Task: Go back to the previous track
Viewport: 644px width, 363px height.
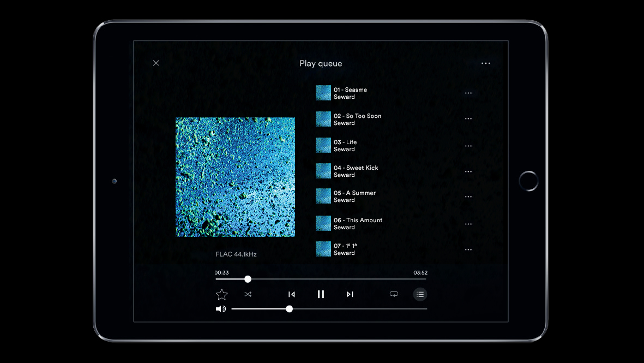Action: point(292,294)
